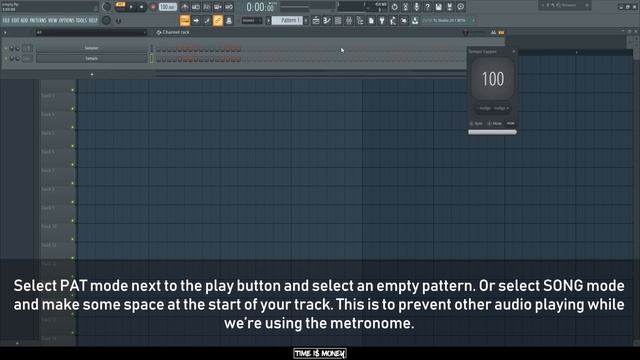This screenshot has width=640, height=360.
Task: Open the PATTERNS menu
Action: pos(38,20)
